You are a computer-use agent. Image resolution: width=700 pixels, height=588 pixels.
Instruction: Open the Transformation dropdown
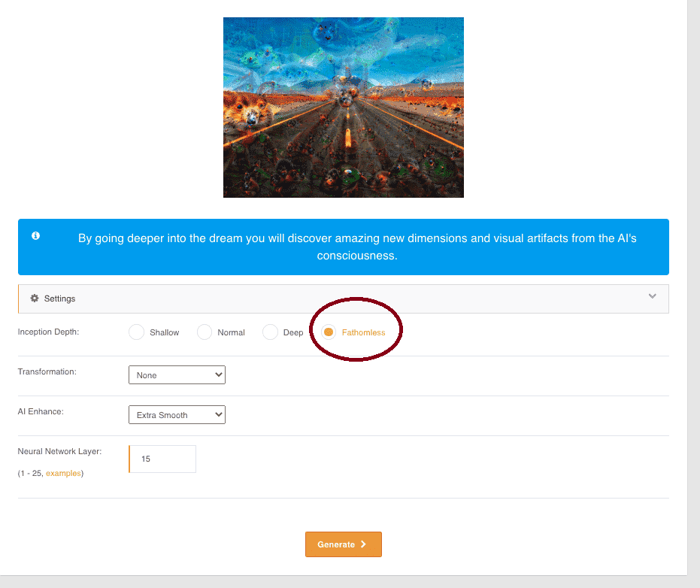(x=177, y=375)
